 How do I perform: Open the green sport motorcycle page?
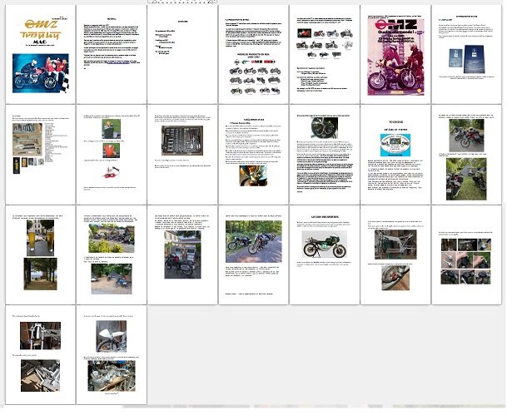pyautogui.click(x=324, y=254)
